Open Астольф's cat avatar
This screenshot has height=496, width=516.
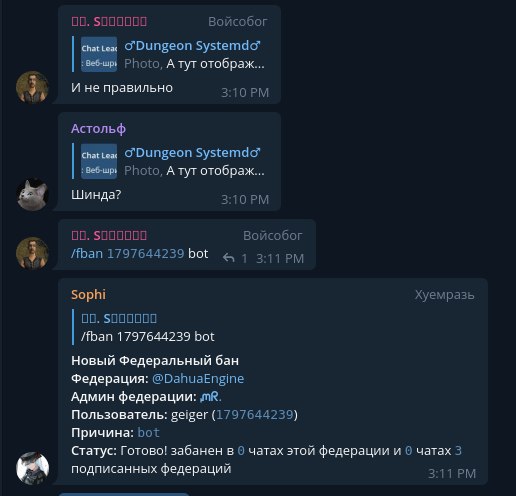point(32,194)
